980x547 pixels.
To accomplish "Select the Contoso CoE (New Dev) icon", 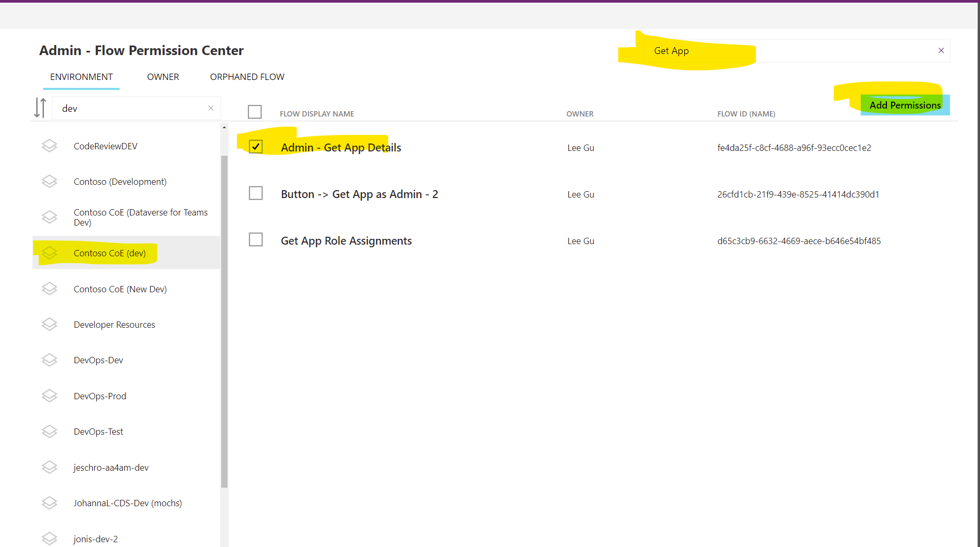I will (49, 289).
